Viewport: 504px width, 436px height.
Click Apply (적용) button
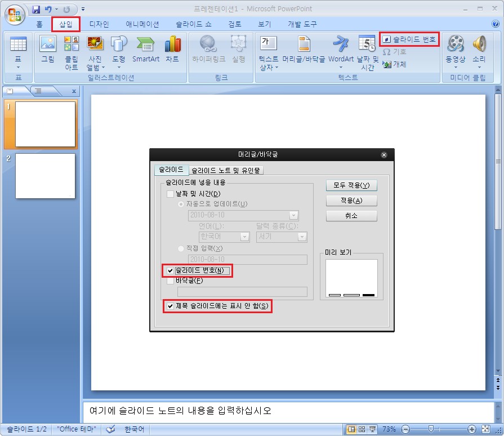[x=351, y=201]
